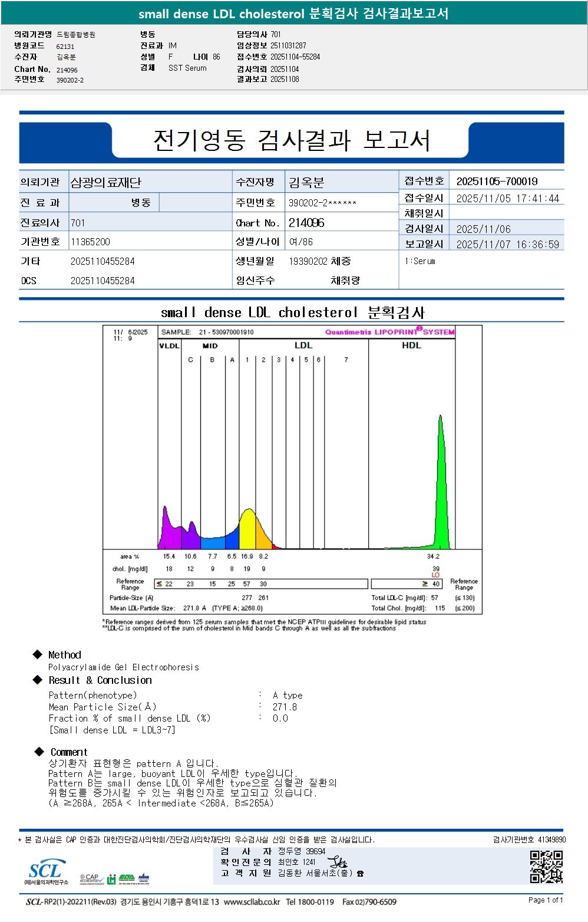Click the diamond bullet beside Method

click(38, 654)
